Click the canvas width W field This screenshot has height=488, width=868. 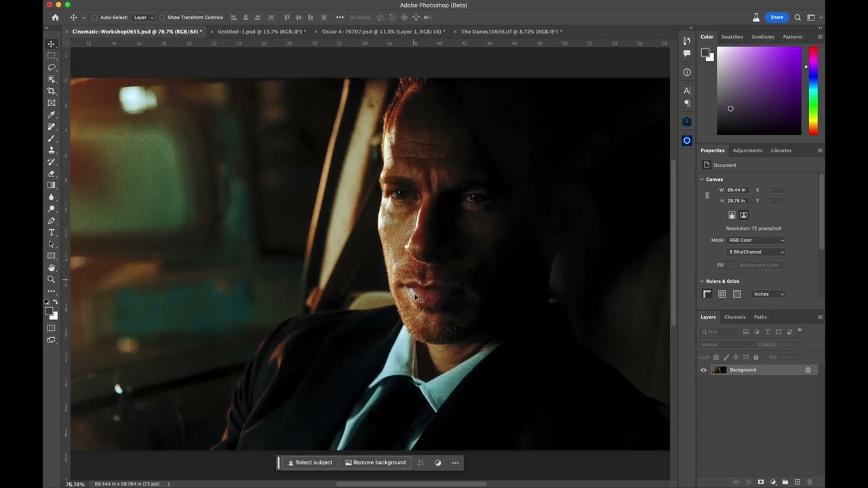pyautogui.click(x=738, y=190)
